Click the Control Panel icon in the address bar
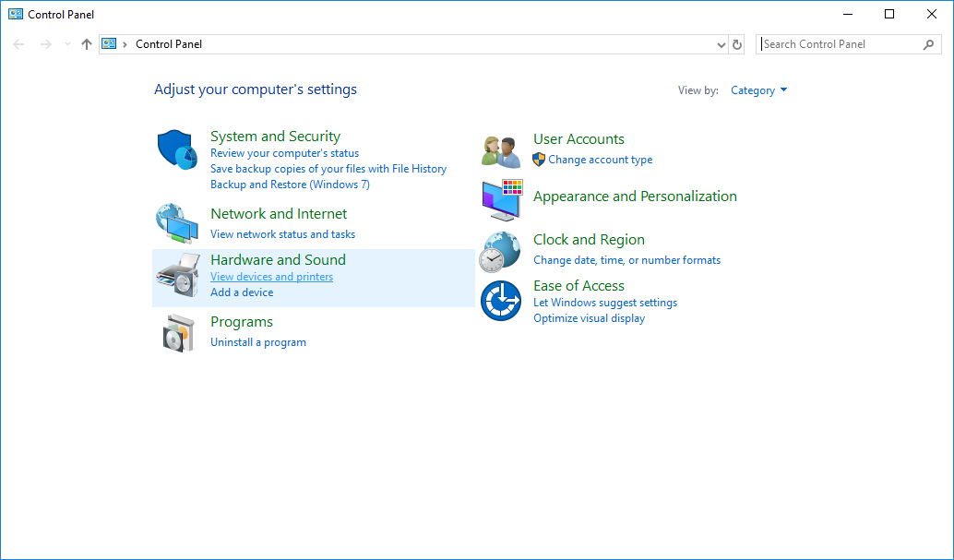This screenshot has width=954, height=560. click(109, 44)
